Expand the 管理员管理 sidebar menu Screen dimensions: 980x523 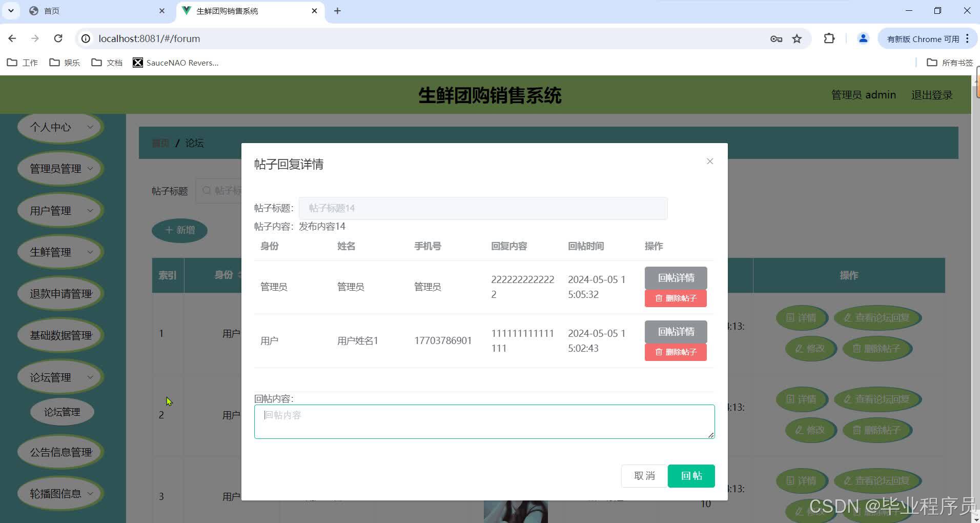coord(60,169)
